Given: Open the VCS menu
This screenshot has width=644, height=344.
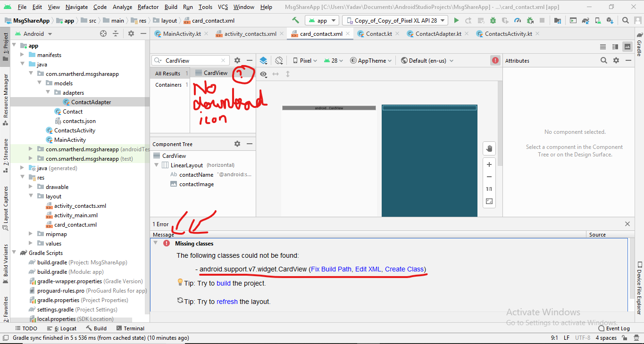Looking at the screenshot, I should [x=223, y=7].
